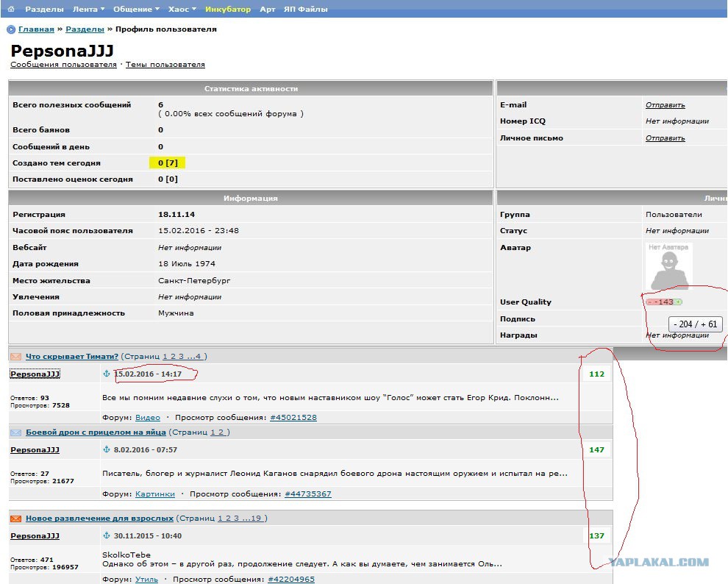
Task: Click the rating value 147
Action: [x=596, y=450]
